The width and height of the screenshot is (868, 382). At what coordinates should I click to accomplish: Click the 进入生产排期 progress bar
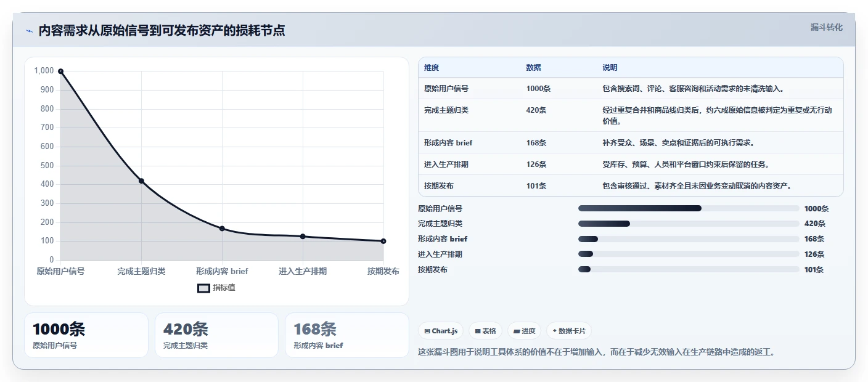tap(689, 254)
